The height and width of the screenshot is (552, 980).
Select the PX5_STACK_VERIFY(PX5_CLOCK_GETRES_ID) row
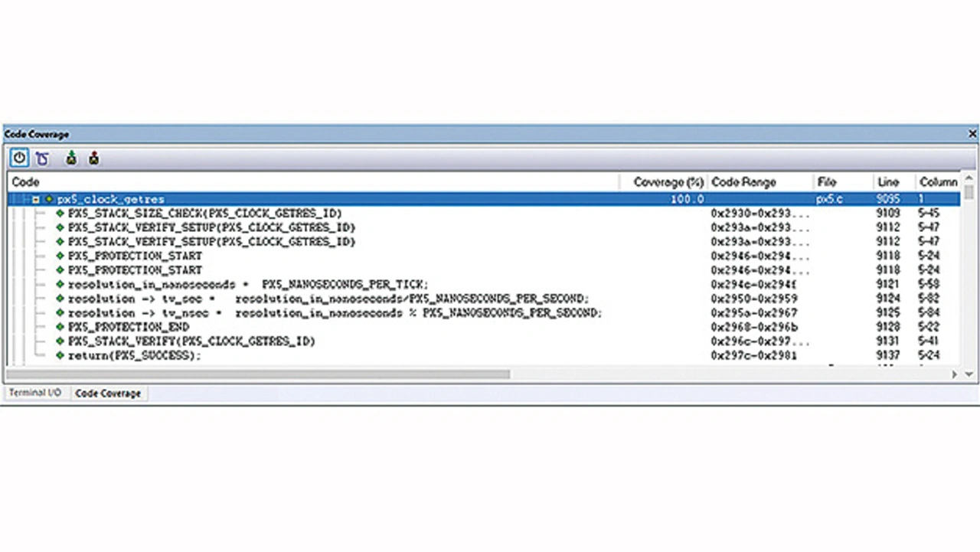pyautogui.click(x=191, y=341)
